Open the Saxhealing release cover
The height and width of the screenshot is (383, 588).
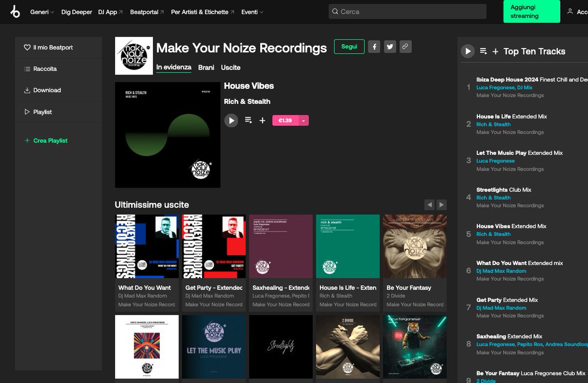281,246
